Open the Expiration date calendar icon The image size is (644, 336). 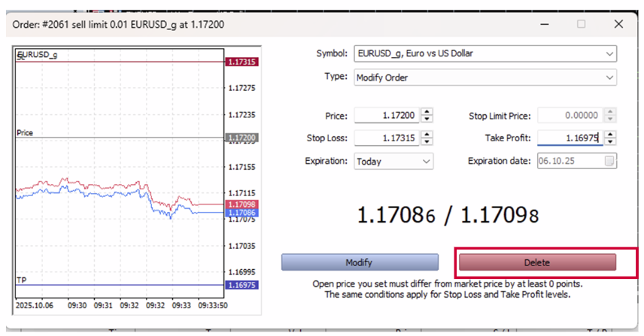tap(609, 162)
